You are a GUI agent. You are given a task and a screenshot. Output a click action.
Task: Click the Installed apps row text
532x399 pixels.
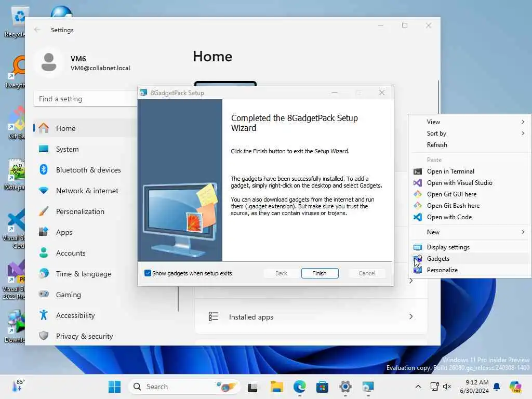coord(251,317)
